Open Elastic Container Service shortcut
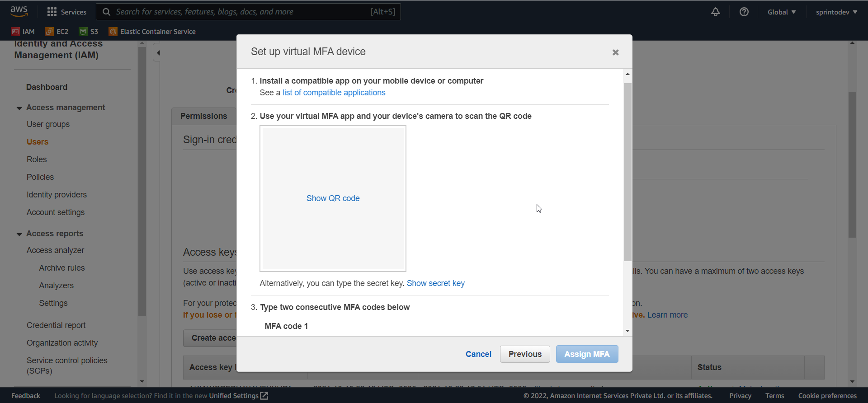The image size is (868, 403). point(152,32)
